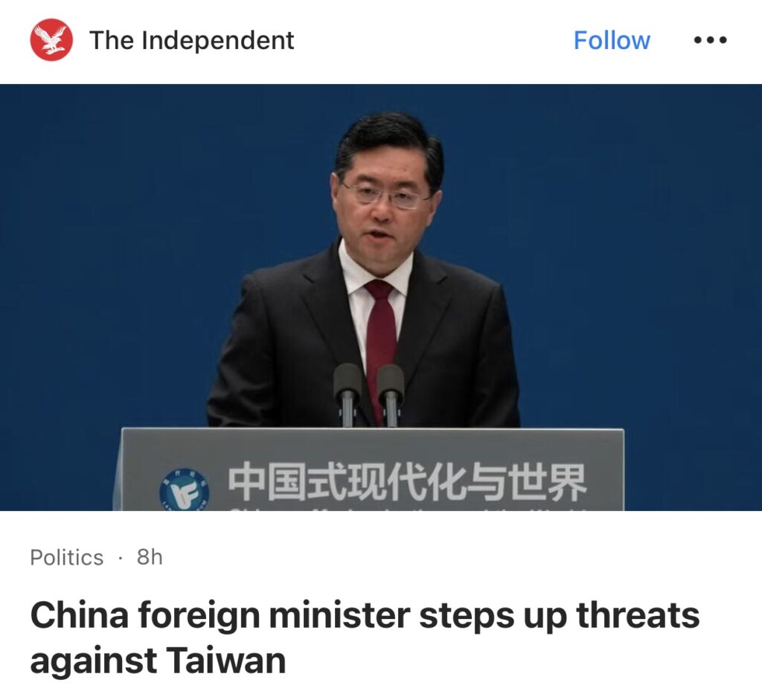Click the word Taiwan in the headline
This screenshot has width=762, height=700.
226,660
